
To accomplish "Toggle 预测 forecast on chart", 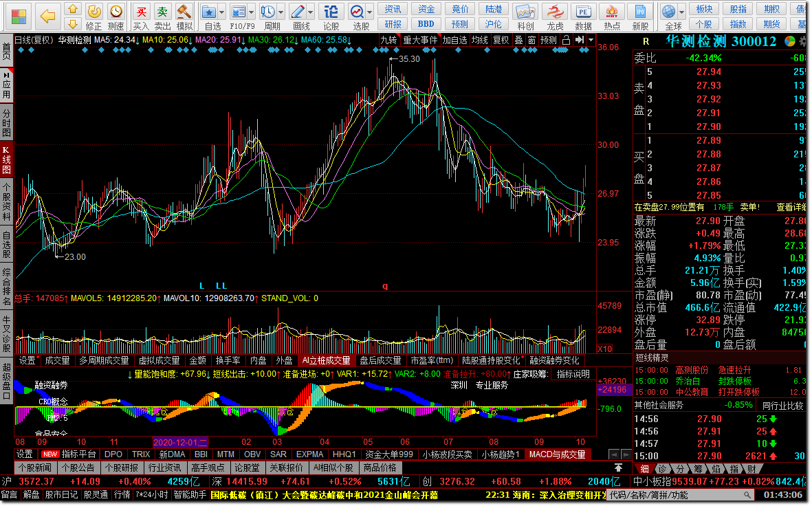I will [549, 40].
